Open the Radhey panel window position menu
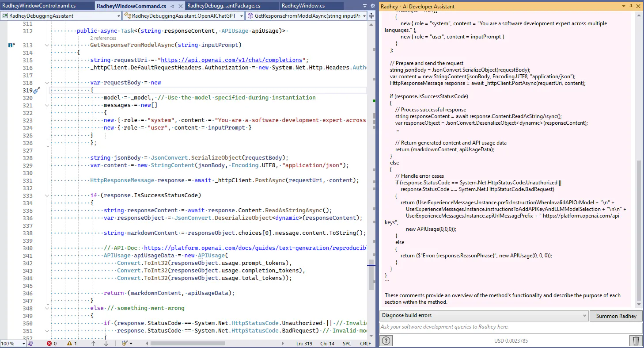Viewport: 644px width, 348px height. coord(623,6)
